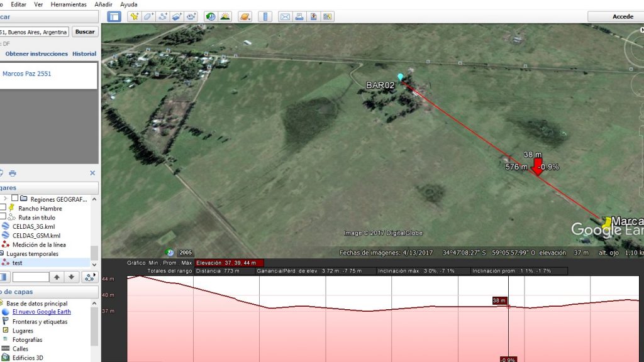Image resolution: width=644 pixels, height=362 pixels.
Task: Select the Marcos Paz 2551 search result
Action: pyautogui.click(x=26, y=74)
